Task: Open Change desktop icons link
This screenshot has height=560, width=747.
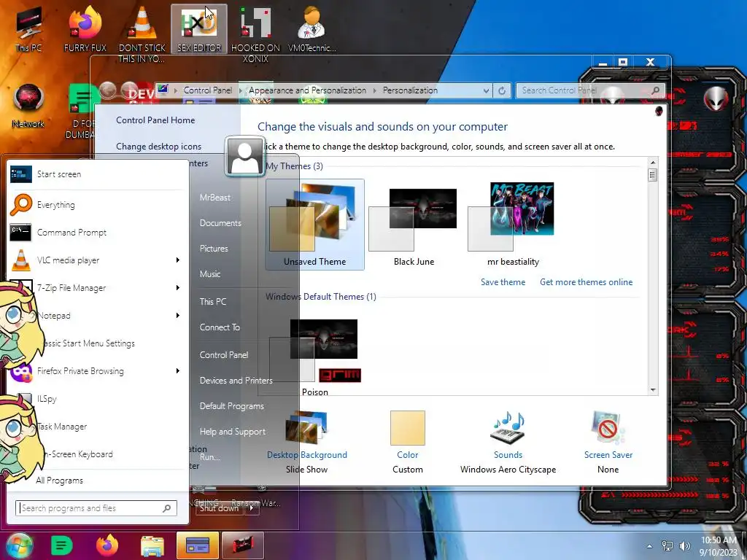Action: pos(158,147)
